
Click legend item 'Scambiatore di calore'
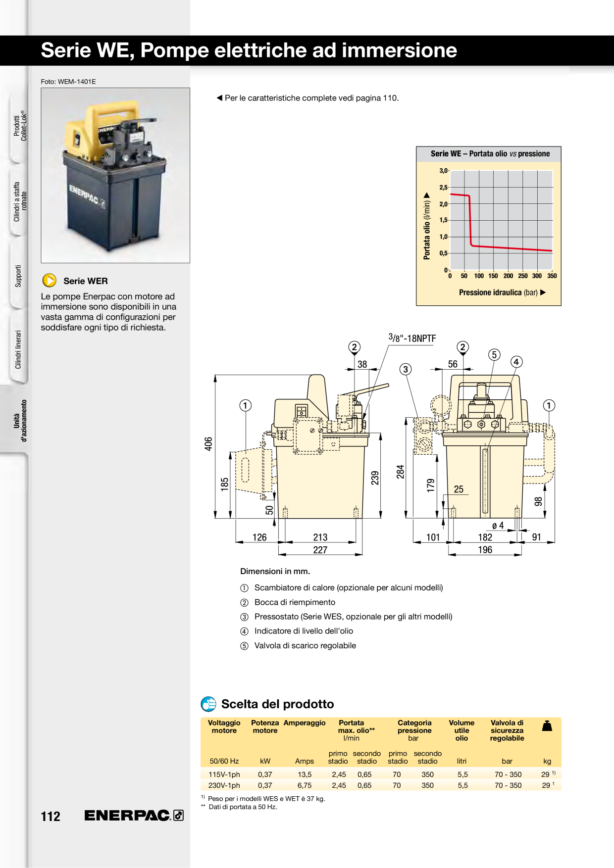point(349,587)
